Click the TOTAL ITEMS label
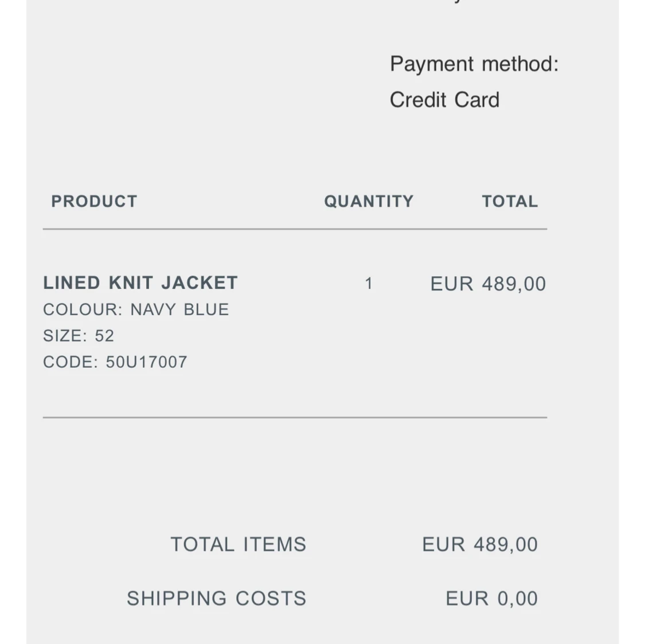Image resolution: width=645 pixels, height=644 pixels. click(x=239, y=544)
